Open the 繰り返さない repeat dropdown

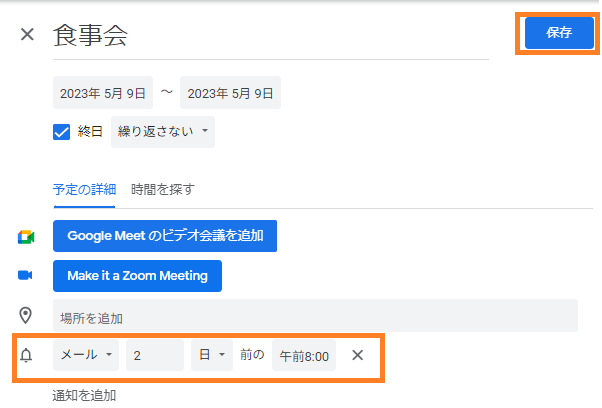(163, 132)
